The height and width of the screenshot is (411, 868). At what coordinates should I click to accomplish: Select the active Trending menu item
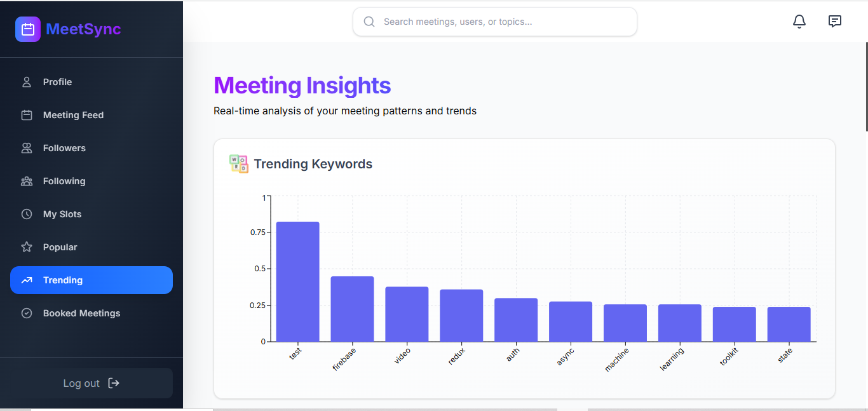(91, 280)
